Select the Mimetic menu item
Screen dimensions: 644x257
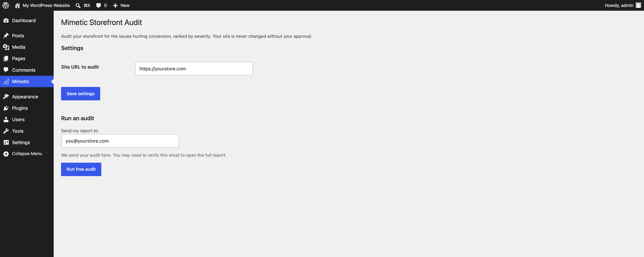pyautogui.click(x=27, y=81)
